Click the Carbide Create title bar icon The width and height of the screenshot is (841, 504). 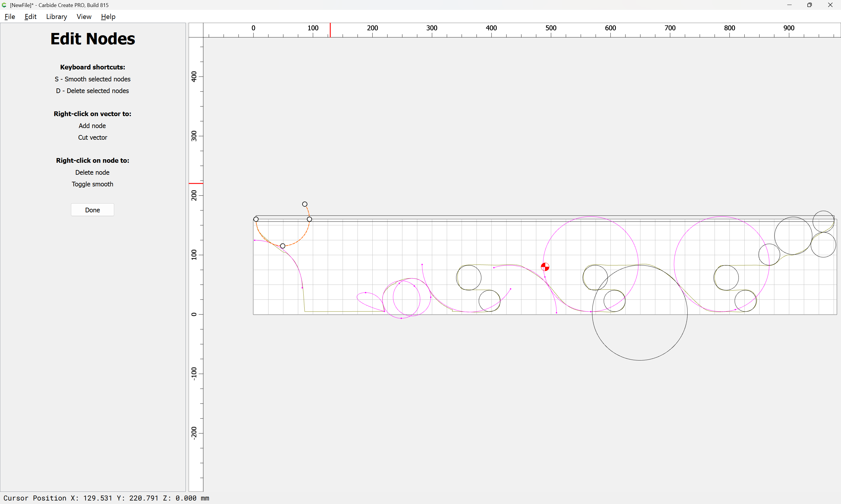pyautogui.click(x=4, y=5)
